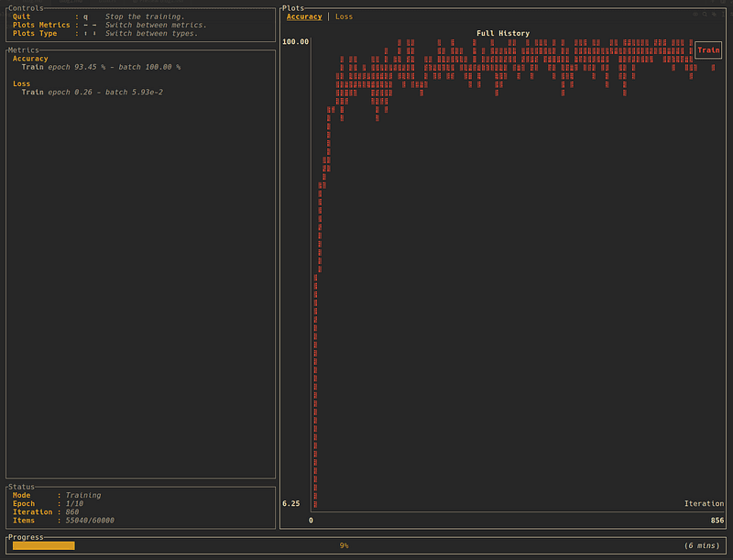Image resolution: width=733 pixels, height=560 pixels.
Task: Click the Status panel title
Action: coord(21,487)
